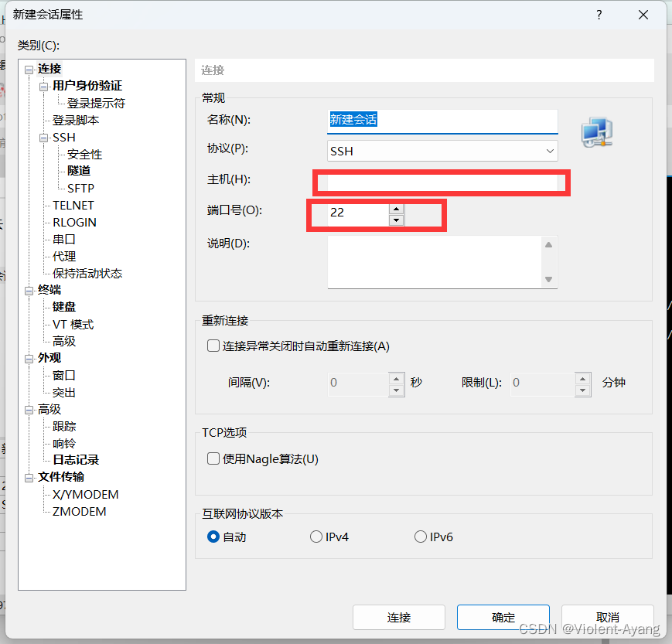This screenshot has width=672, height=644.
Task: Enable automatic reconnect on abnormal close
Action: (213, 346)
